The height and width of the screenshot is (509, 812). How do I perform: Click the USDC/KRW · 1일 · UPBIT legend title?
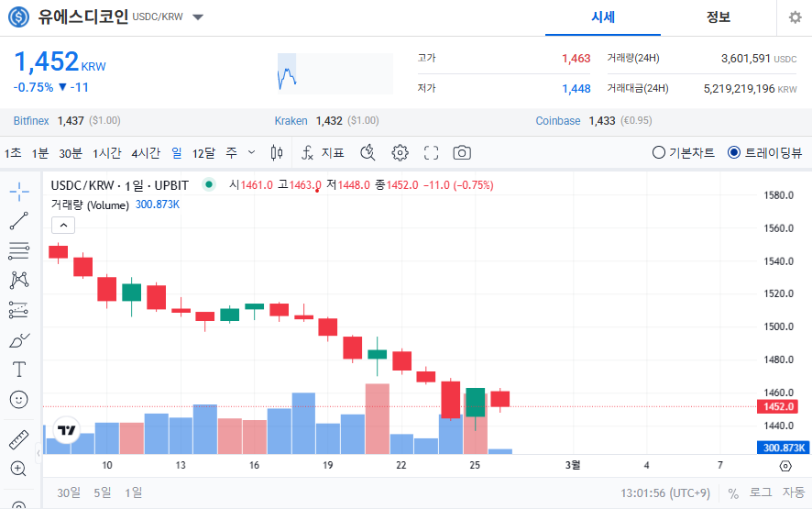[120, 185]
